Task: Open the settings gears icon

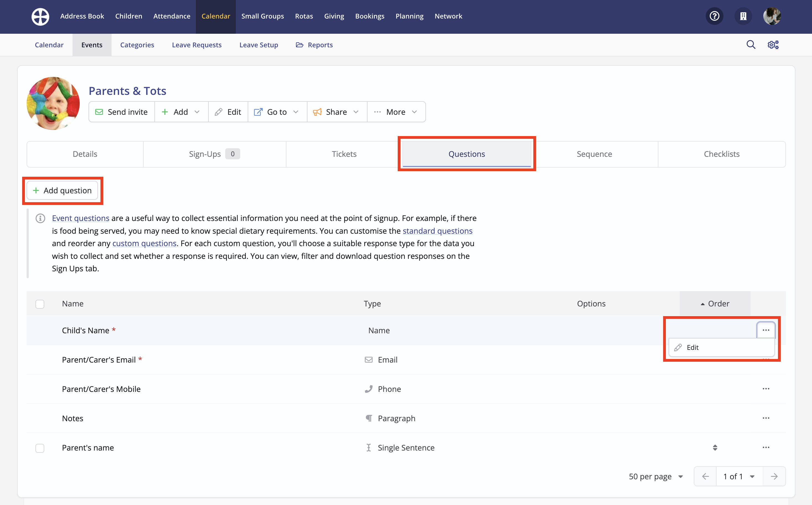Action: click(x=773, y=45)
